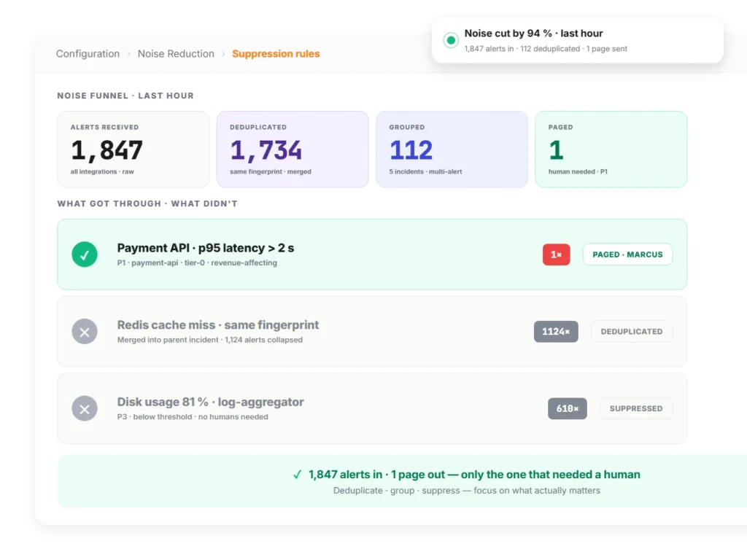
Task: Click '5 incidents · multi-alert' caption
Action: click(x=425, y=171)
